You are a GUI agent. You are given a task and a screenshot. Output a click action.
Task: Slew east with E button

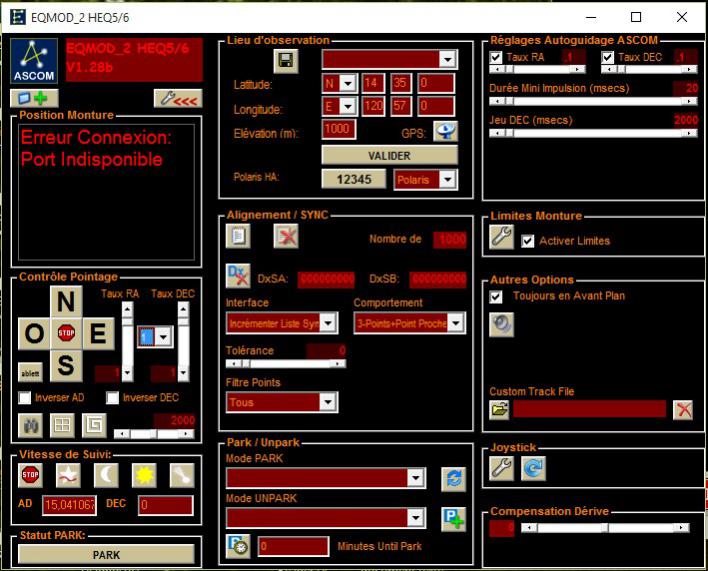click(x=98, y=334)
